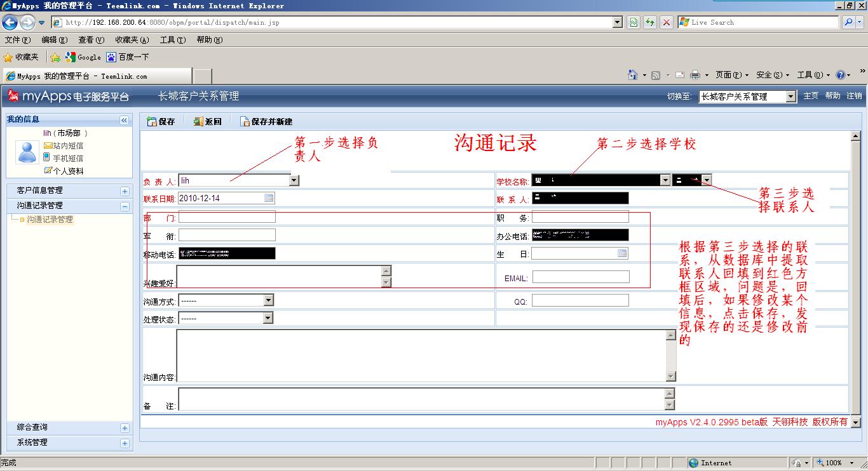The height and width of the screenshot is (471, 868).
Task: Click the Compatibility View icon
Action: click(634, 22)
